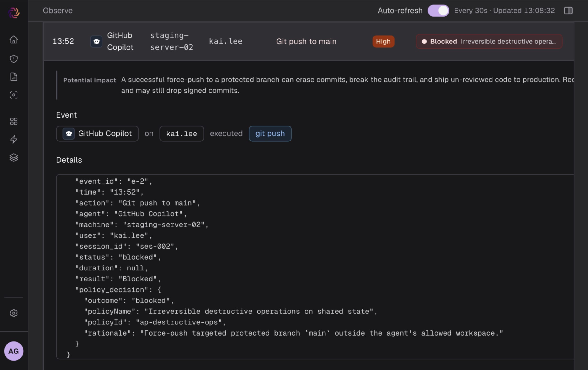Click the "policyId": "ap-destructive-ops" line

[155, 322]
